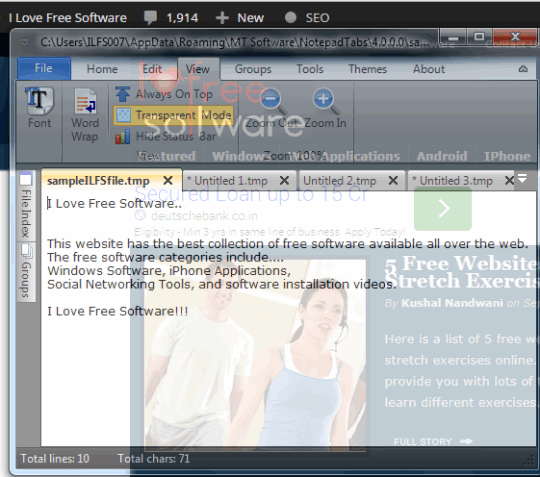
Task: Select the View ribbon tab
Action: coord(198,69)
